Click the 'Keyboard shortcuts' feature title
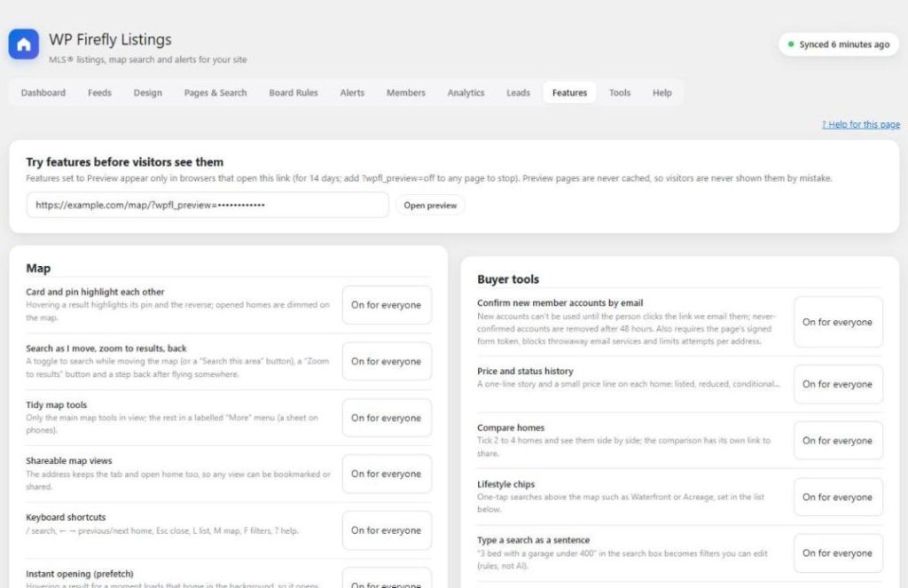 pos(66,517)
